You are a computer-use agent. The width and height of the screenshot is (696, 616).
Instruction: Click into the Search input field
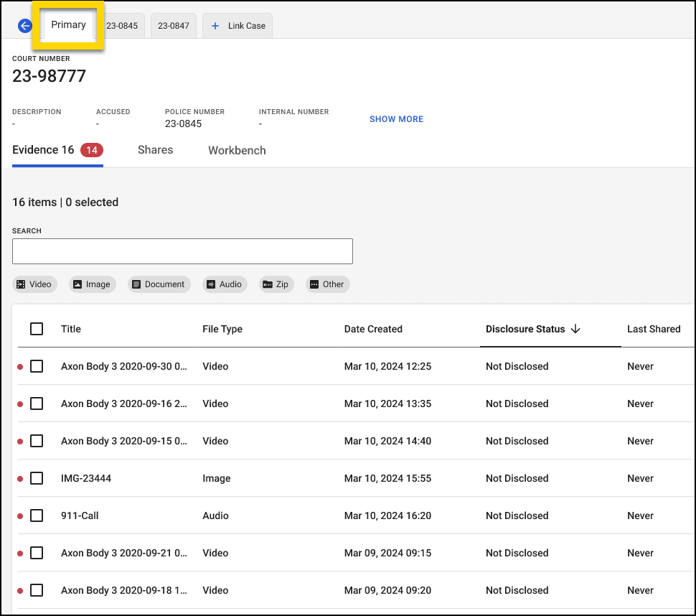[x=182, y=251]
